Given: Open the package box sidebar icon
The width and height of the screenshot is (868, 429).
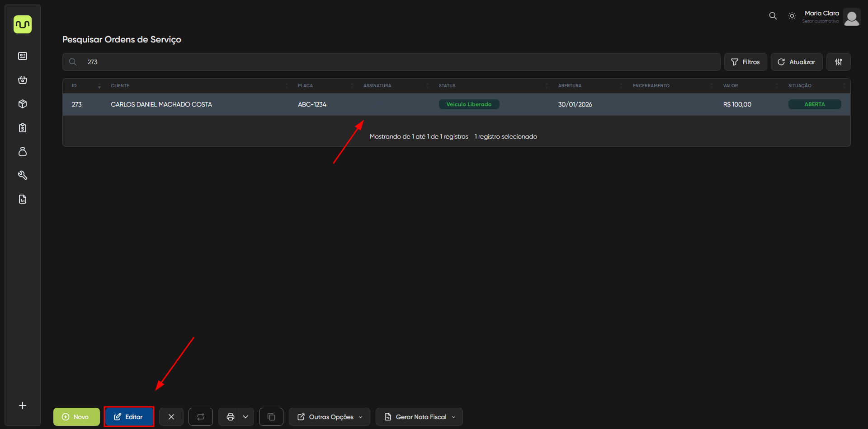Looking at the screenshot, I should click(23, 104).
